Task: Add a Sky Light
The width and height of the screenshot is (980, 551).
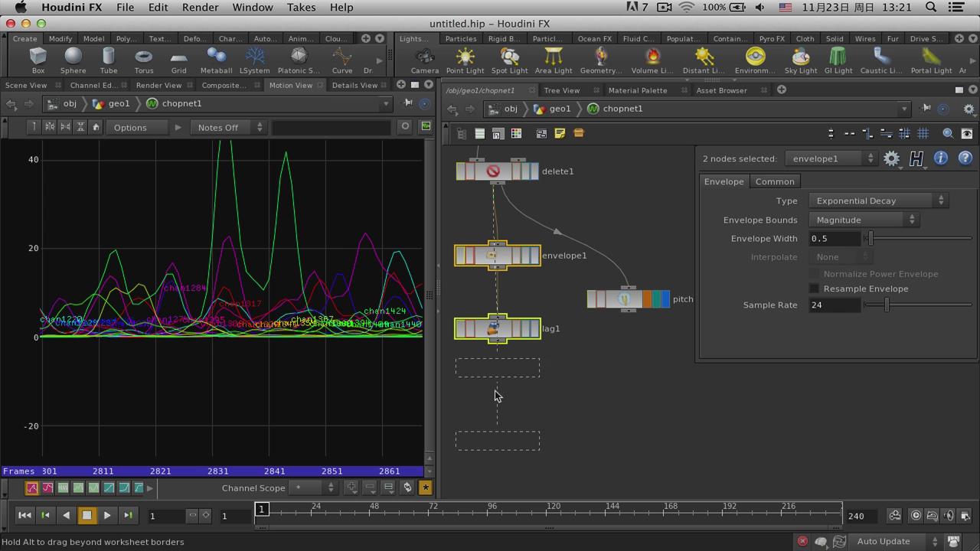Action: tap(801, 60)
